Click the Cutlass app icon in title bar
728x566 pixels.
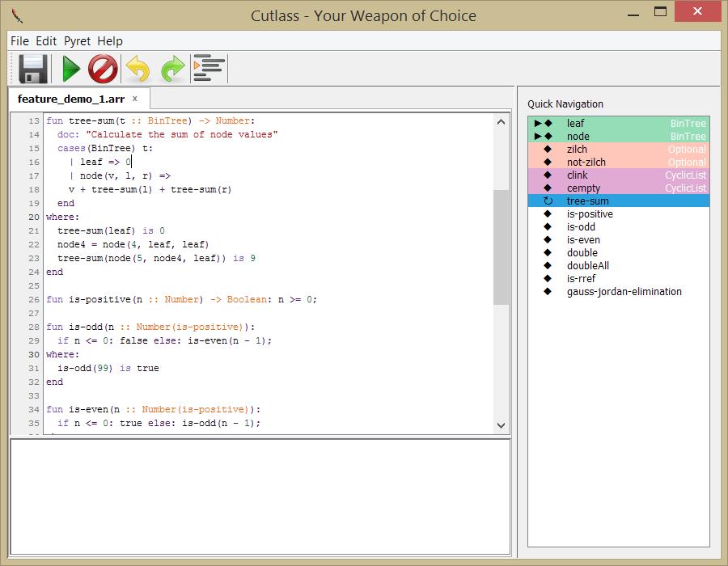(17, 15)
